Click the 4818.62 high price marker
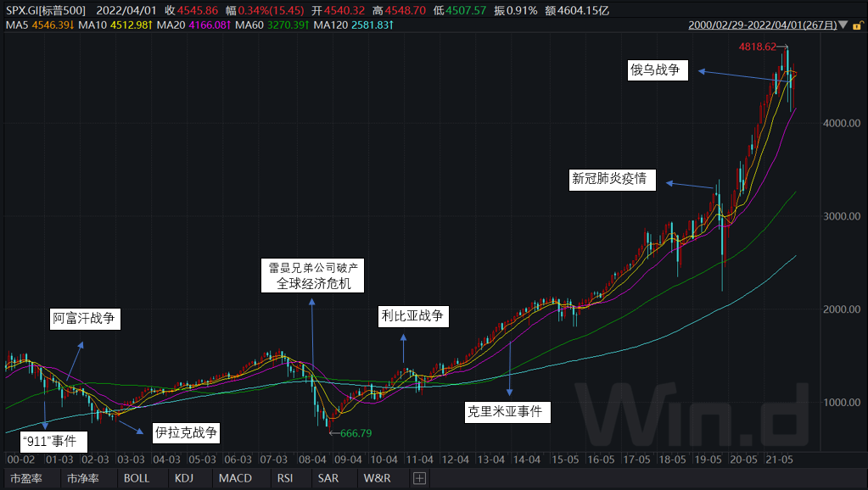The image size is (868, 490). [758, 47]
